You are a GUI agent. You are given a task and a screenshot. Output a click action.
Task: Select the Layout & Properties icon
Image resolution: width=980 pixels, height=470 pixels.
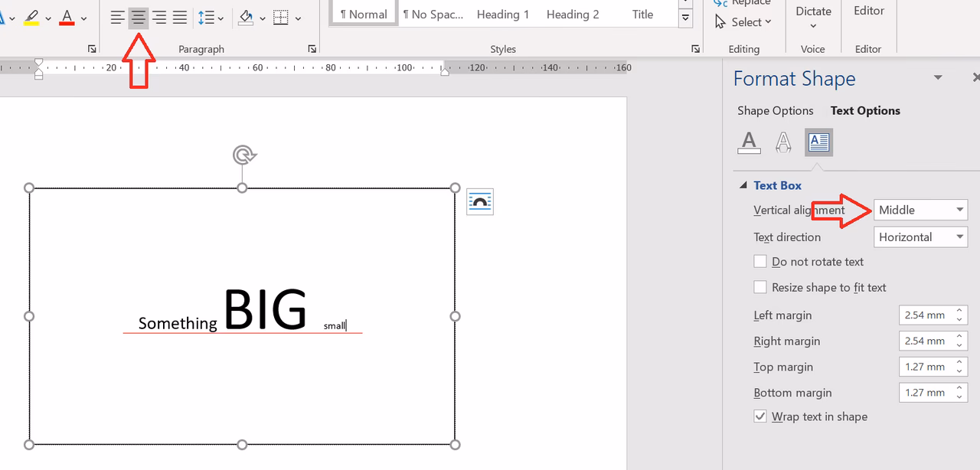tap(818, 142)
